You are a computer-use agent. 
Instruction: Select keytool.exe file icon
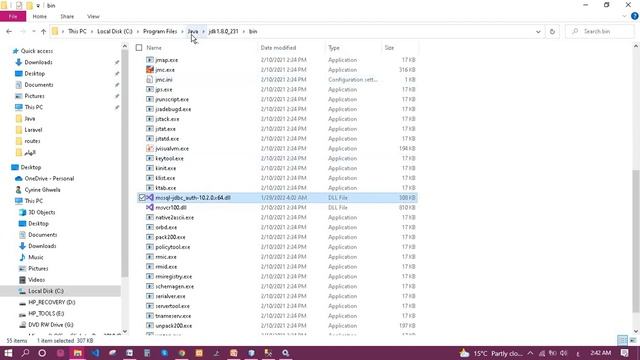tap(150, 158)
